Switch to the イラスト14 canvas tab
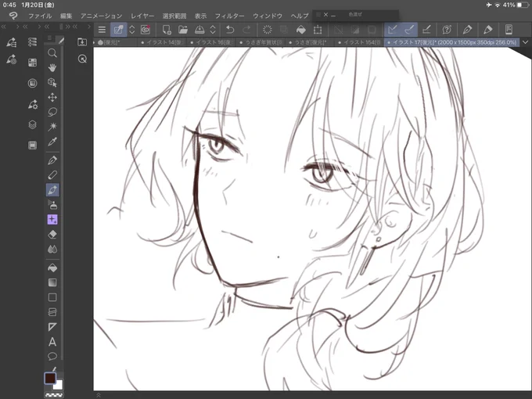The width and height of the screenshot is (532, 399). click(x=163, y=42)
